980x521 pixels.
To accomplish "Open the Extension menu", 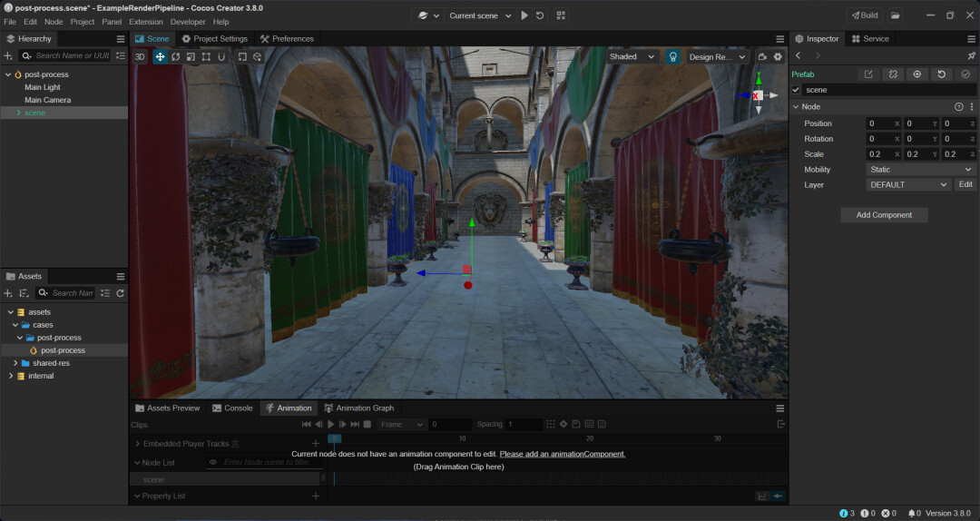I will (x=145, y=22).
